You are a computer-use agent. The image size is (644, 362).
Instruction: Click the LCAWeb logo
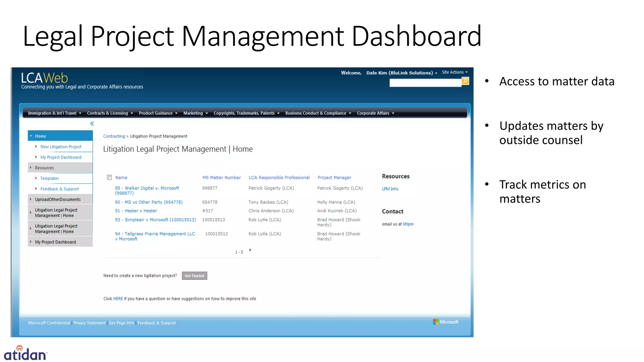coord(44,78)
